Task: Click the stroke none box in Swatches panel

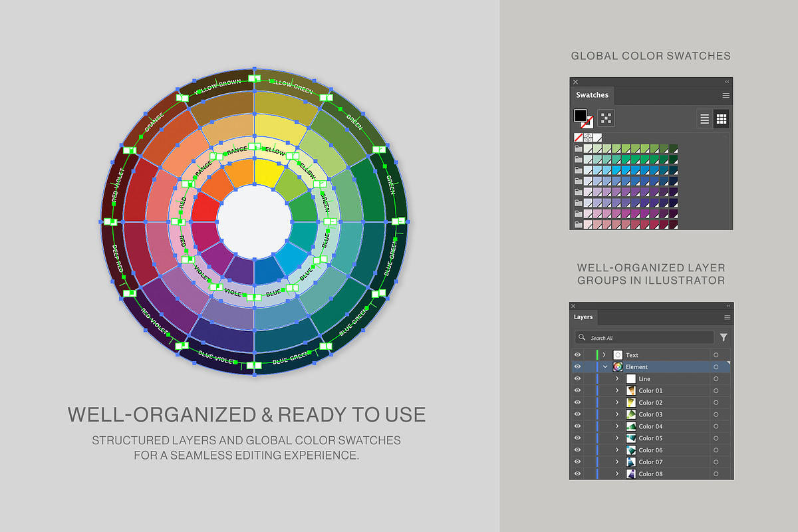Action: click(x=587, y=123)
